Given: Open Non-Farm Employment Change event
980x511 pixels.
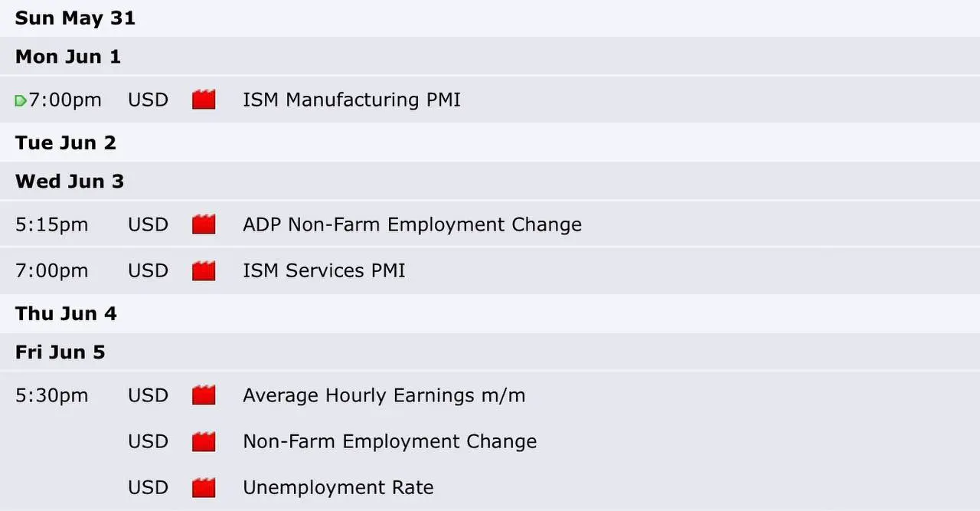Looking at the screenshot, I should [390, 441].
